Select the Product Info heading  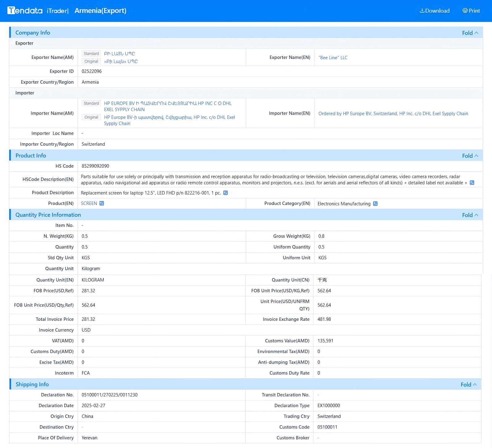tap(31, 156)
